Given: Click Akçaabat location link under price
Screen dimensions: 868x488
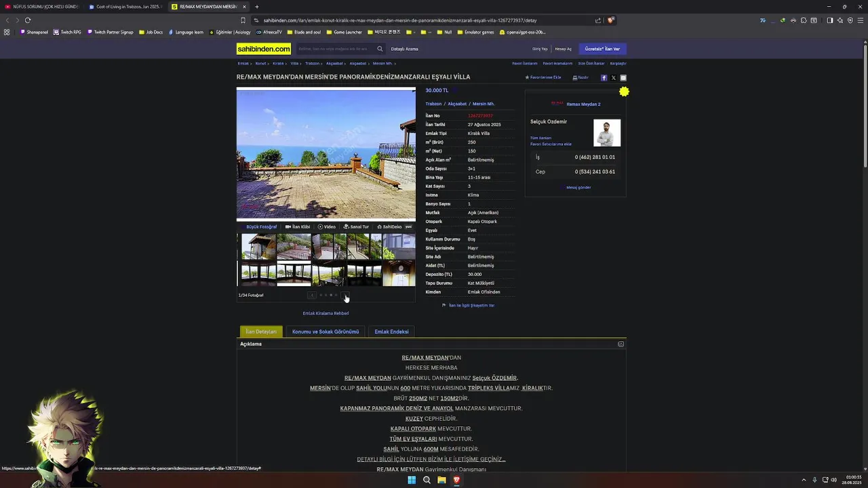Looking at the screenshot, I should coord(457,104).
